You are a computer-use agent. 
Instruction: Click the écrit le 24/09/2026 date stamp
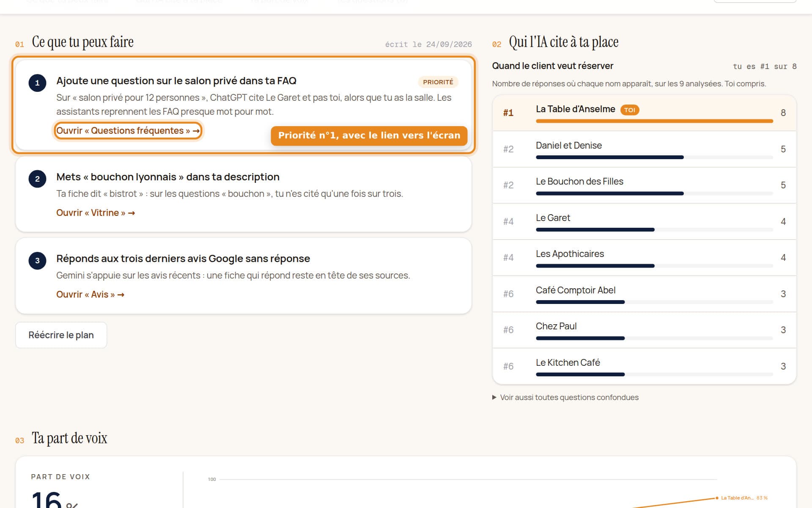point(428,44)
